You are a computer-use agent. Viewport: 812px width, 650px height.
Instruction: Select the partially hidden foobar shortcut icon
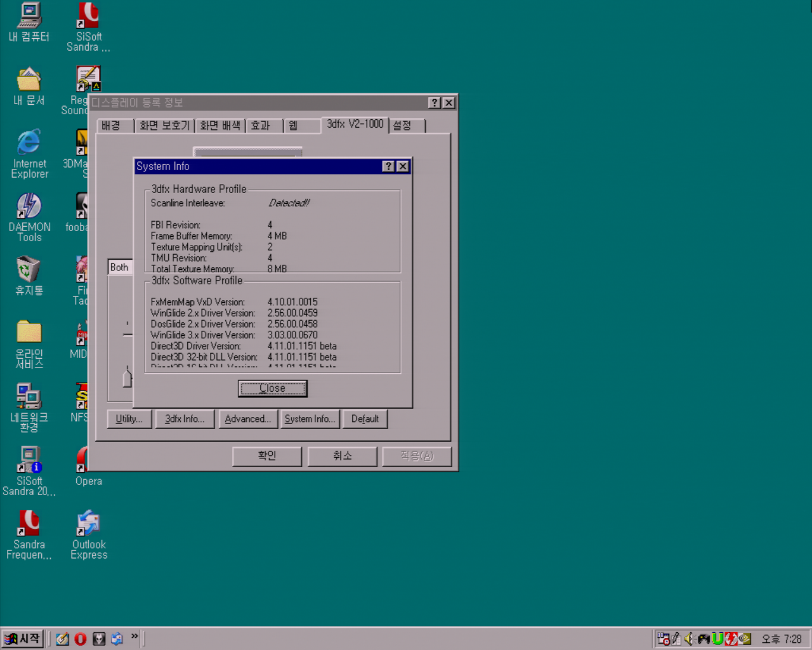click(x=82, y=206)
